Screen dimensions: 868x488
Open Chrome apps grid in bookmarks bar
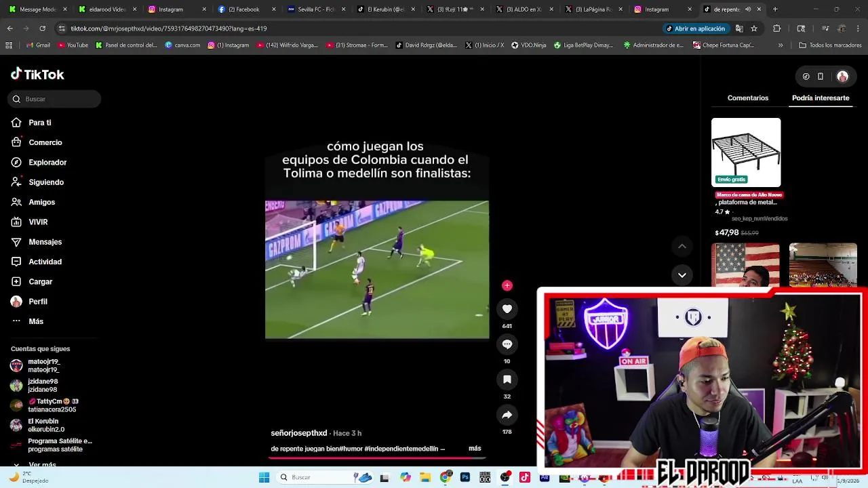9,45
